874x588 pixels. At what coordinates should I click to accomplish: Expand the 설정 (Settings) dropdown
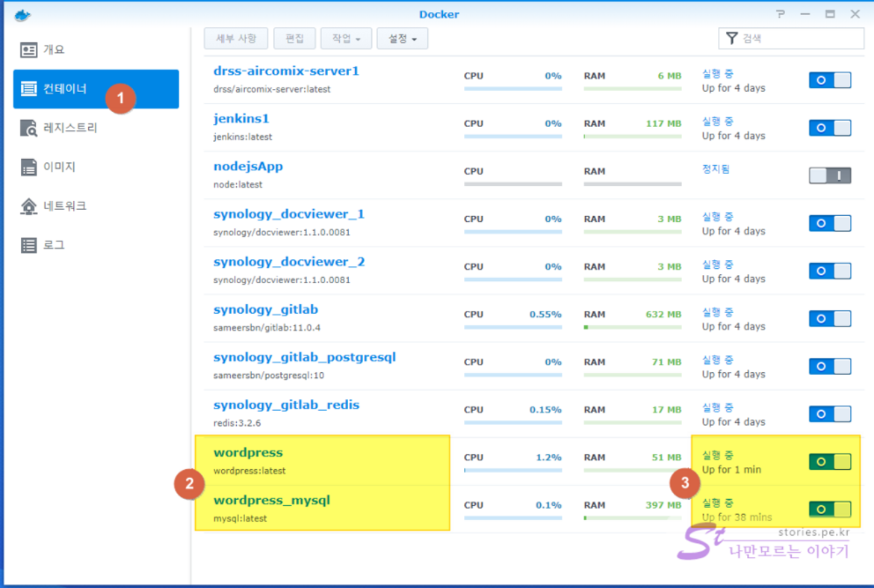pos(402,38)
